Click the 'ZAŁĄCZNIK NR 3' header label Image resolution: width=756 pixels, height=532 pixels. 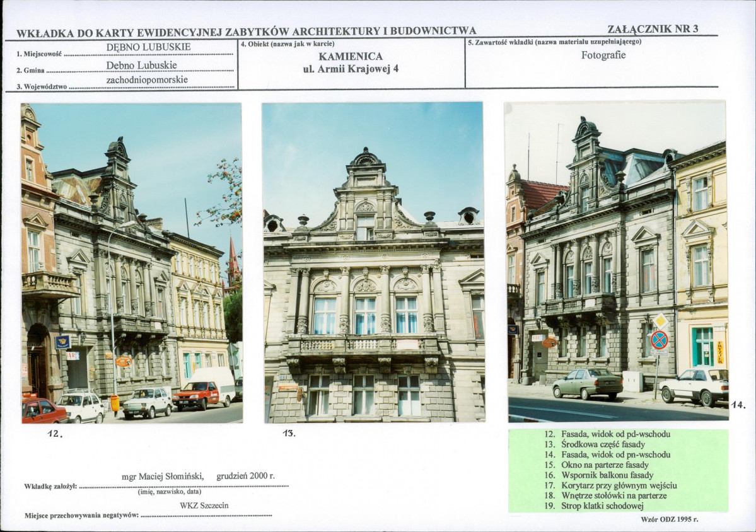(653, 29)
